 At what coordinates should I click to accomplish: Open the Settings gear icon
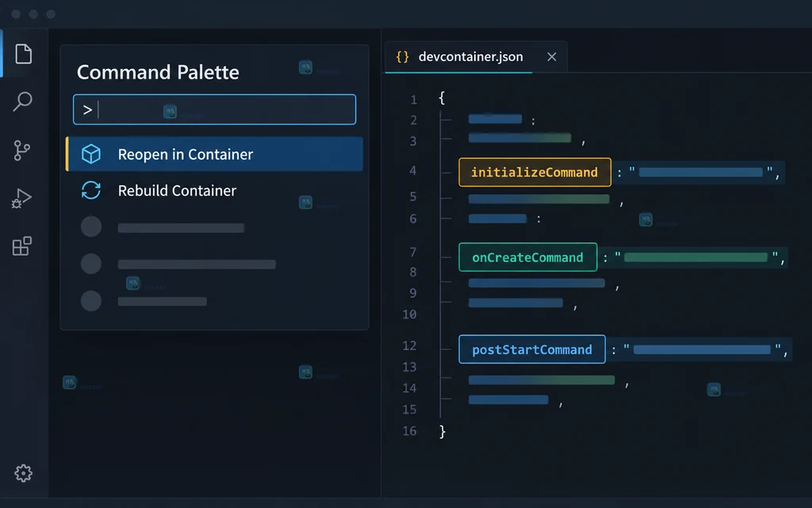tap(23, 473)
